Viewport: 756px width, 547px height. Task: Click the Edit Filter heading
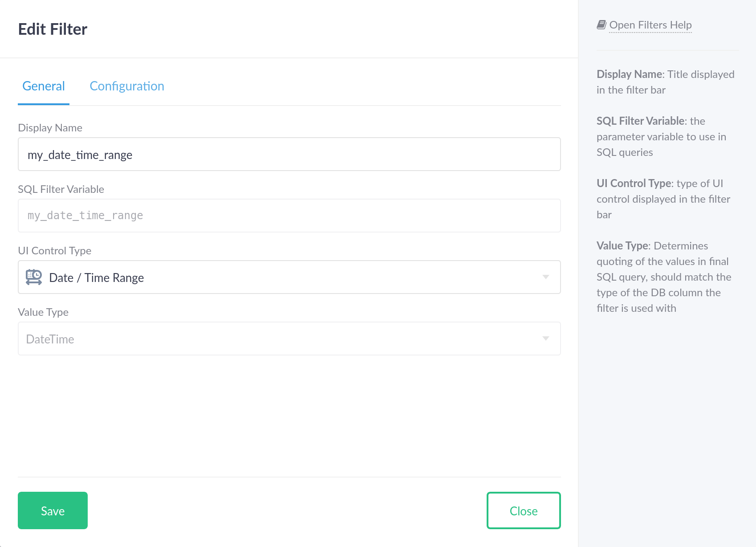click(x=53, y=29)
